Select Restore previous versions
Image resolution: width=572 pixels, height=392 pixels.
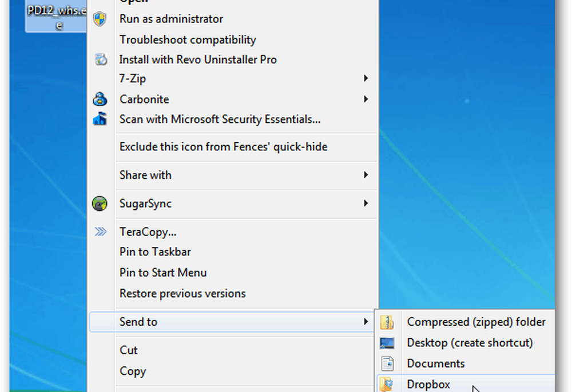tap(232, 293)
